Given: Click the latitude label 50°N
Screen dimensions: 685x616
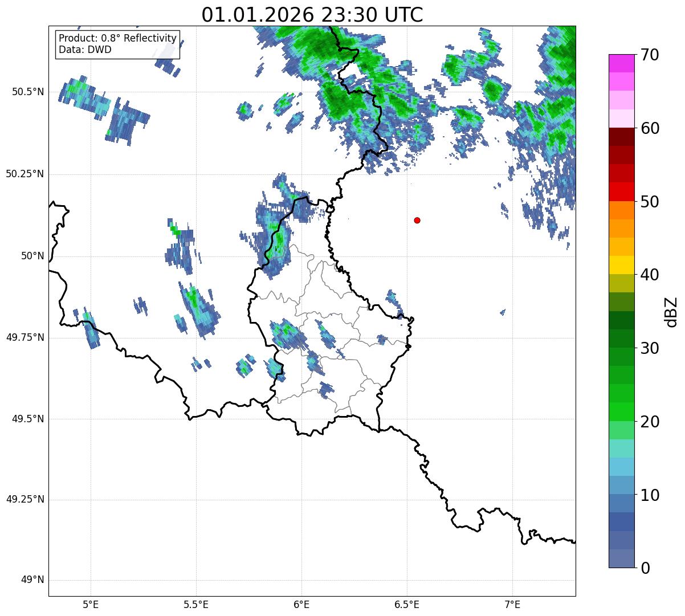Looking at the screenshot, I should click(32, 256).
